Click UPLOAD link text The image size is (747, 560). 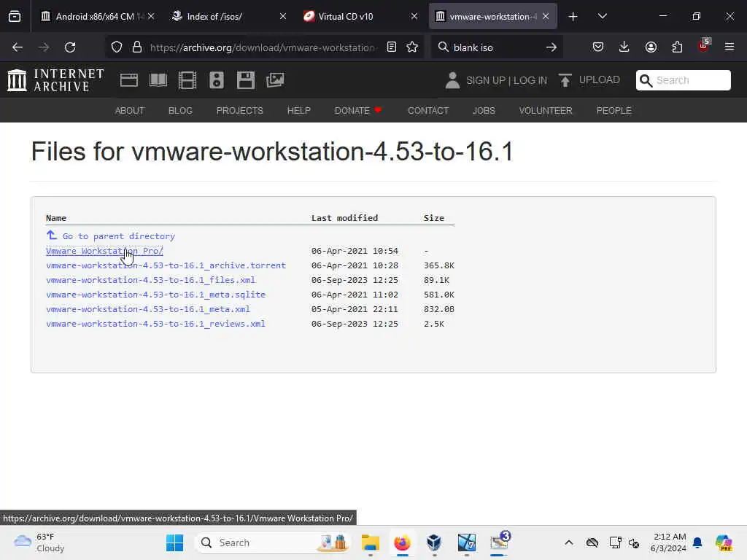pyautogui.click(x=600, y=79)
